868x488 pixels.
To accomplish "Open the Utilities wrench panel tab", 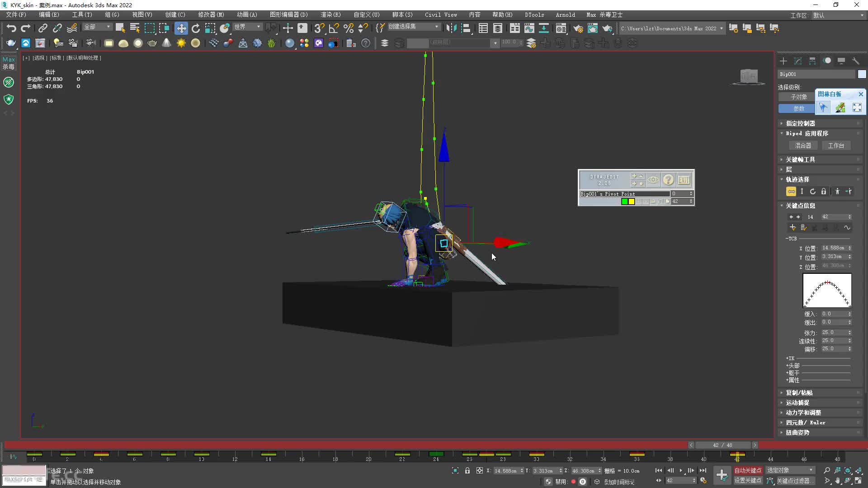I will (x=856, y=61).
